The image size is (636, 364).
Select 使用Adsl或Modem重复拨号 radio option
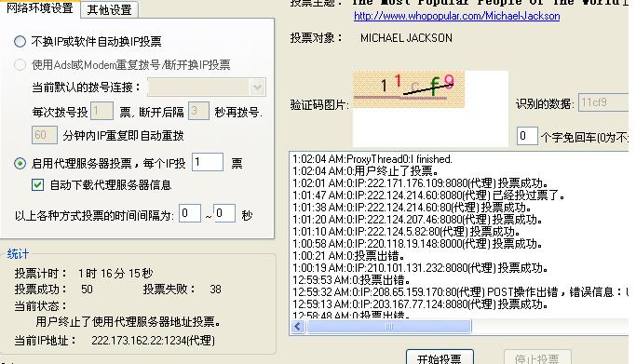[x=20, y=65]
